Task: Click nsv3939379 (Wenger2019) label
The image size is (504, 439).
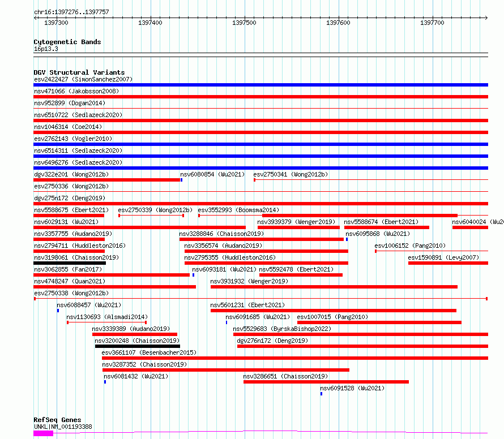Action: pos(296,222)
